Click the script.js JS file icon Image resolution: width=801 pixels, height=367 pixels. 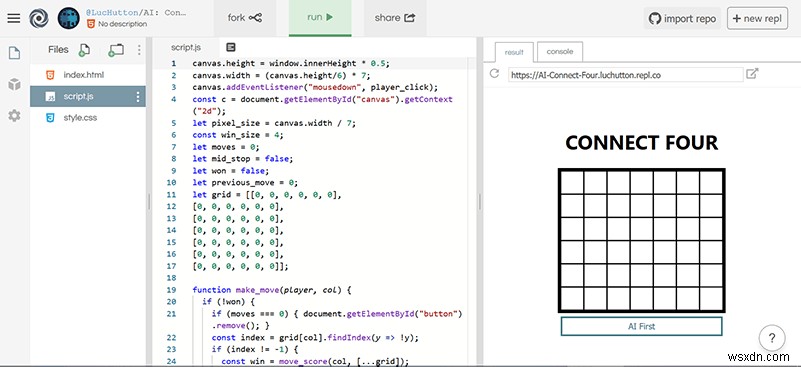click(x=50, y=96)
